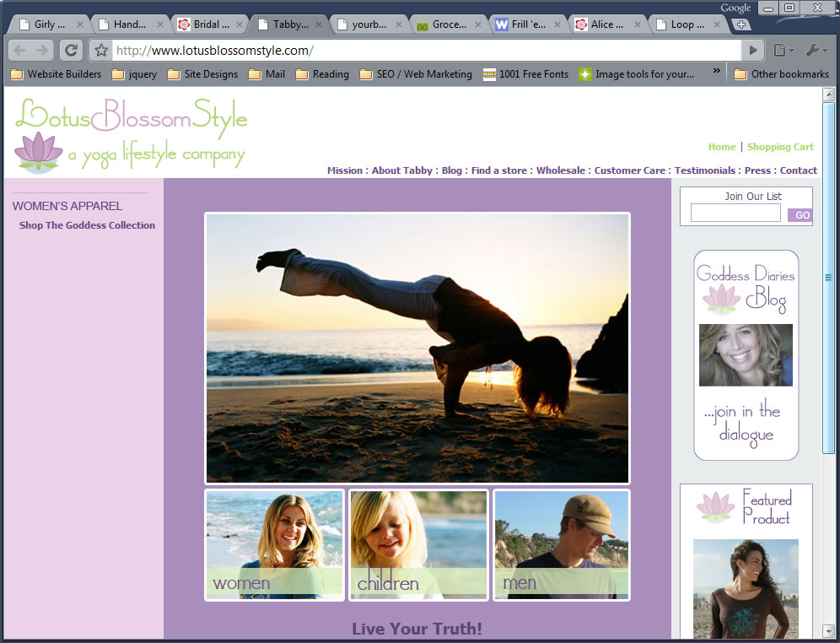Click the Forward navigation arrow

42,51
